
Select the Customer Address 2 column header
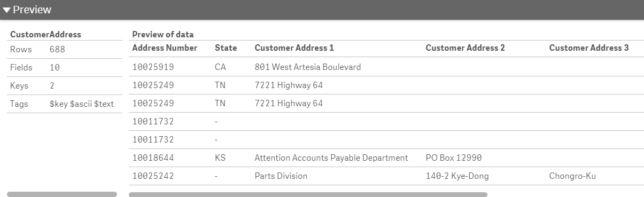(x=465, y=48)
